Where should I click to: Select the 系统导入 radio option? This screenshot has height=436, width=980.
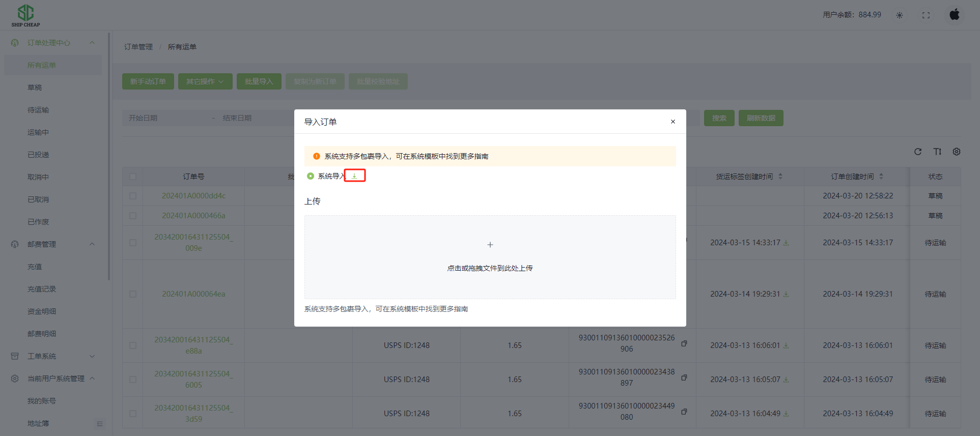(311, 176)
